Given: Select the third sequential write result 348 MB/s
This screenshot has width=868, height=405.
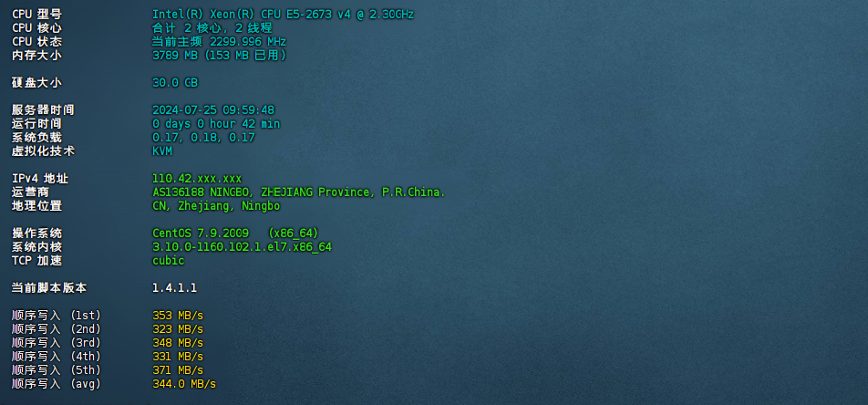Looking at the screenshot, I should (178, 342).
